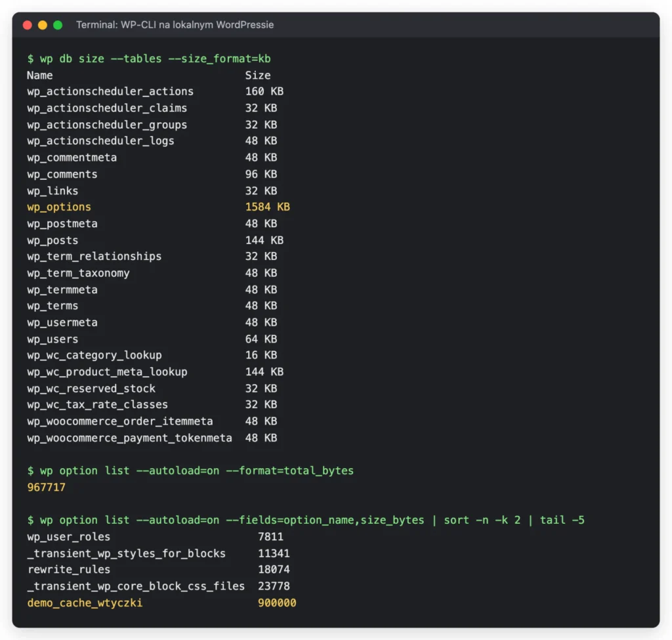Image resolution: width=672 pixels, height=640 pixels.
Task: Click the green maximize window button
Action: coord(58,26)
